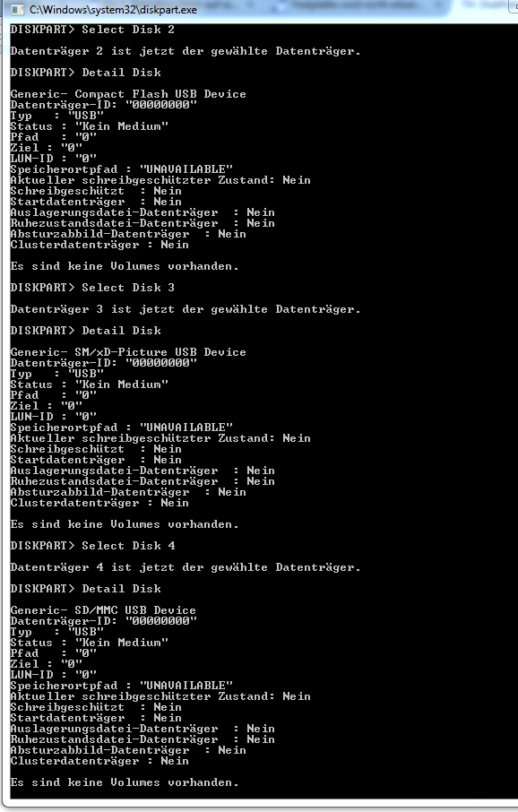
Task: Click the 'Generic- SD/MMC USB Device' line
Action: [x=103, y=610]
